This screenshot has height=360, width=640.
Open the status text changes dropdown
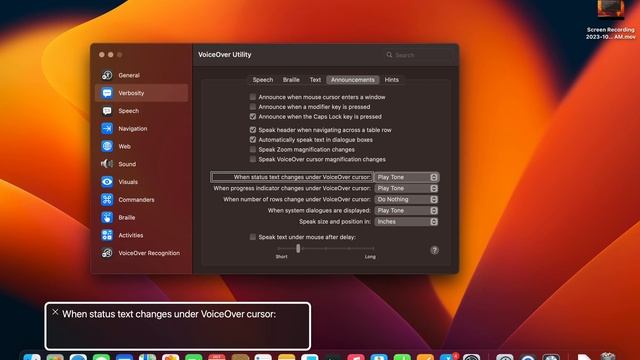coord(407,177)
